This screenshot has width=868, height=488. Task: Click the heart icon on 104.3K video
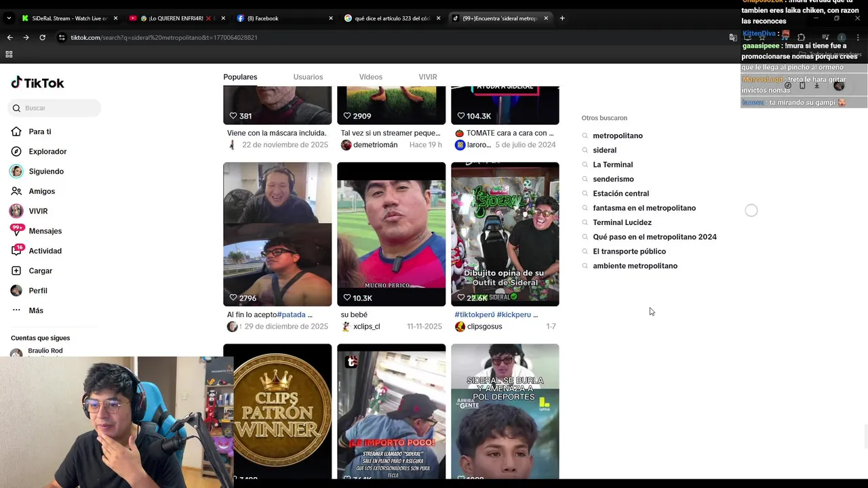[461, 116]
